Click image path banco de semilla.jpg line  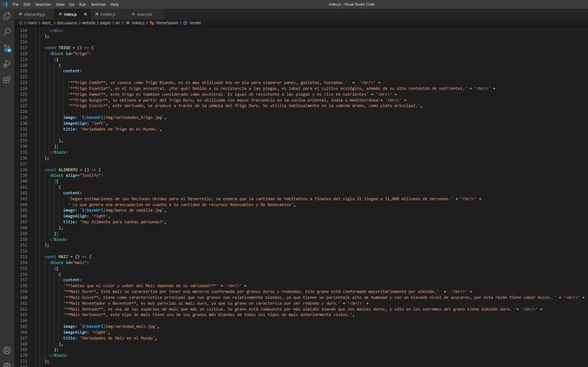[115, 210]
